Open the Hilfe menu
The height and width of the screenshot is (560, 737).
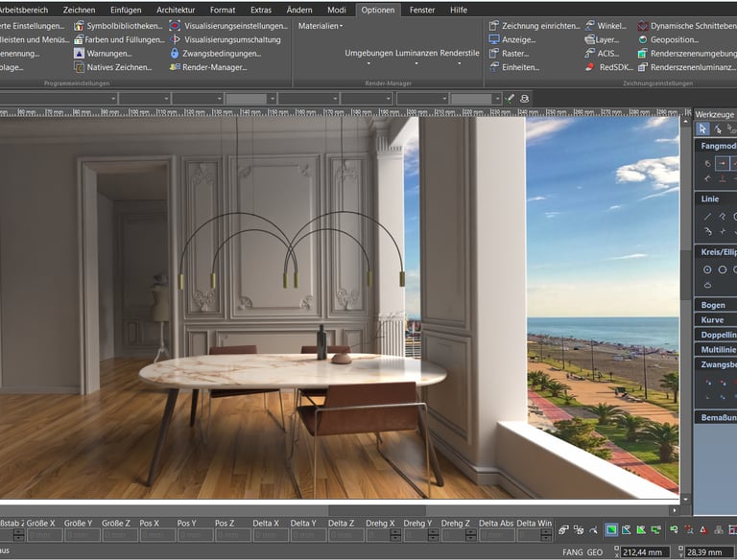(x=459, y=10)
